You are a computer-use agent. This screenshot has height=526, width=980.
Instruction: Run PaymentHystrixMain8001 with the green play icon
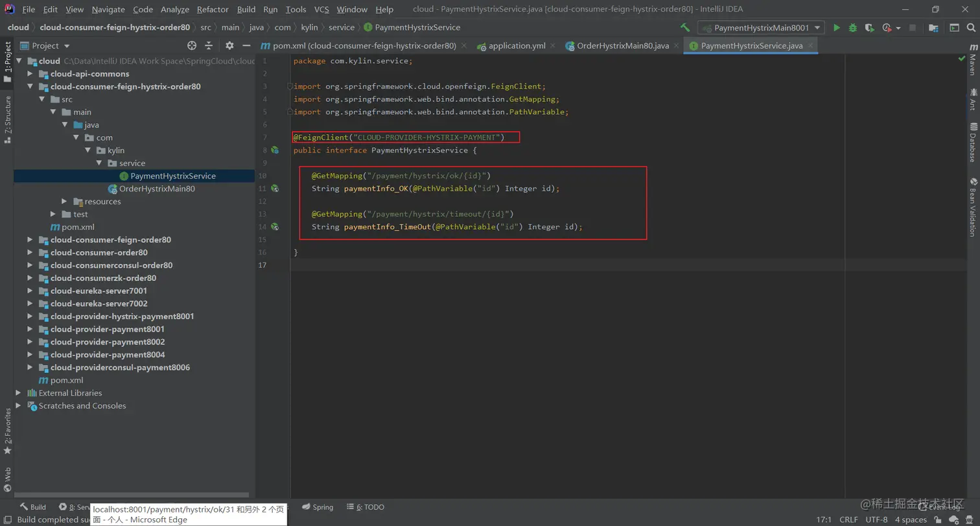[x=837, y=28]
